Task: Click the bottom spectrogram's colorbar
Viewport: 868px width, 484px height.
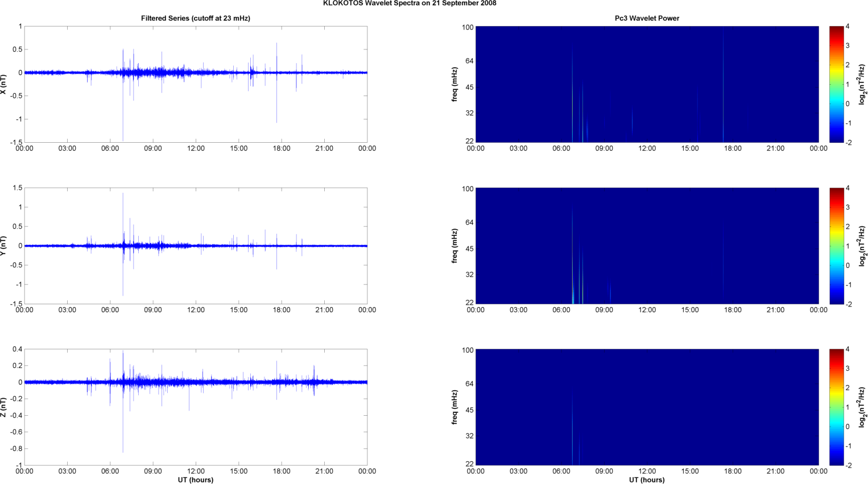Action: (x=836, y=407)
